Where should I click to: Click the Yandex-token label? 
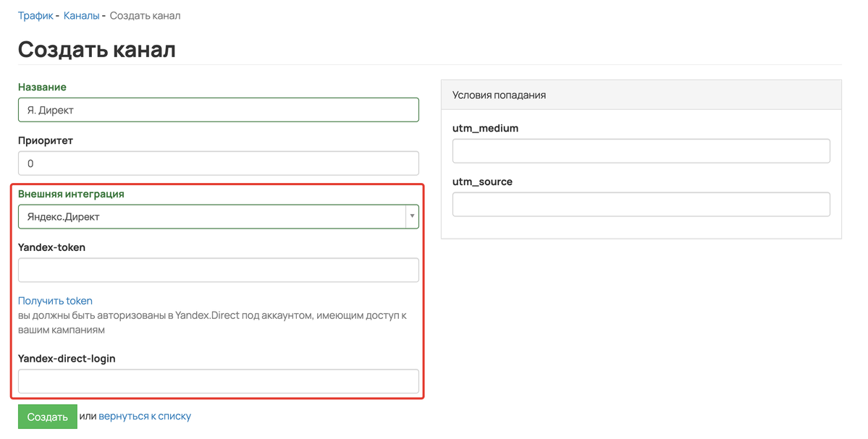[51, 247]
